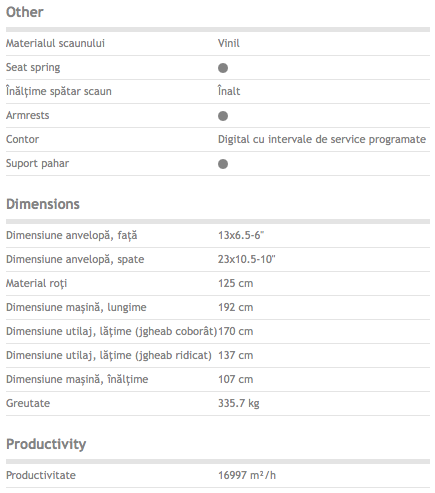Click the 170 cm lowered chute width

coord(236,331)
